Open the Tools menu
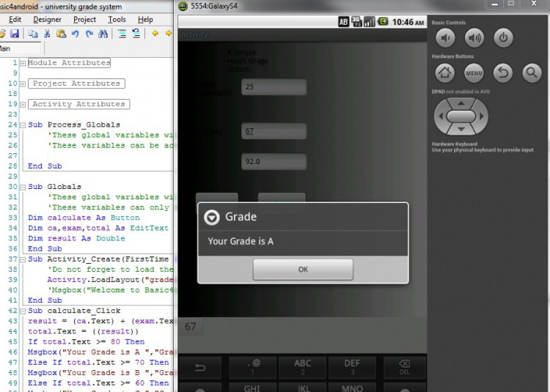The image size is (550, 392). pyautogui.click(x=117, y=20)
